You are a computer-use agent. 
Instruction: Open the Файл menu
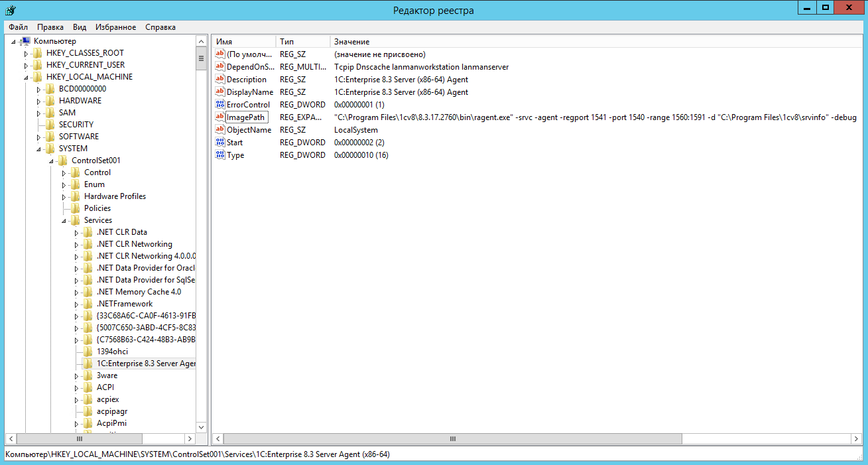[18, 27]
